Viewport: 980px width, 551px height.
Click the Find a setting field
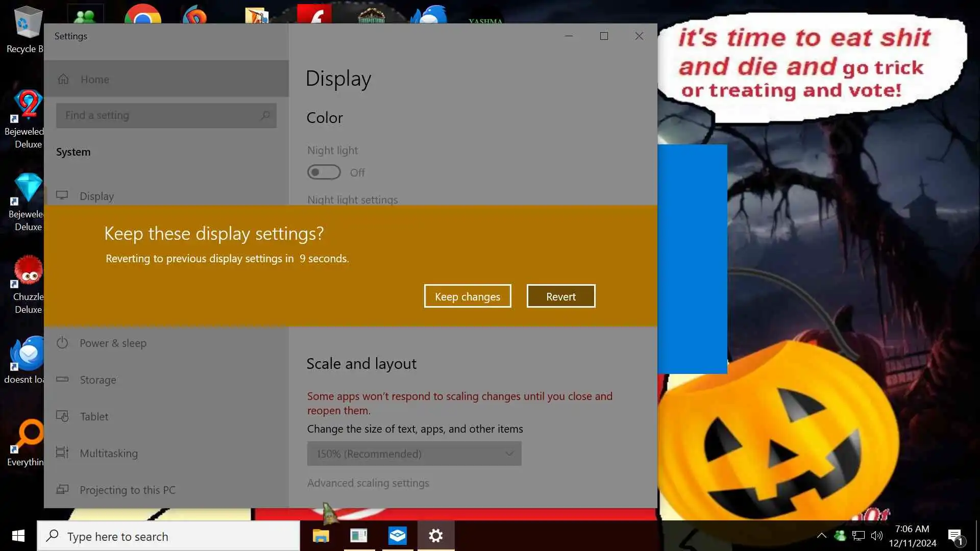166,115
